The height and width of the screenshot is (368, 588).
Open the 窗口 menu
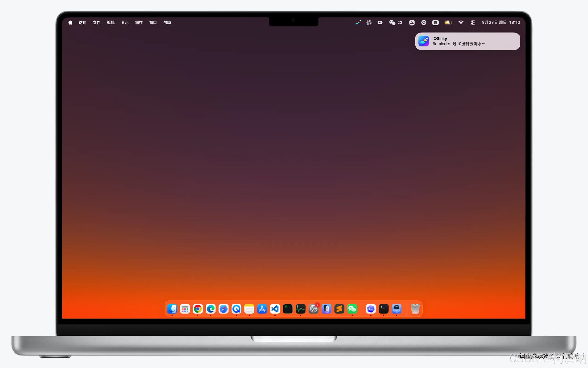pyautogui.click(x=153, y=23)
